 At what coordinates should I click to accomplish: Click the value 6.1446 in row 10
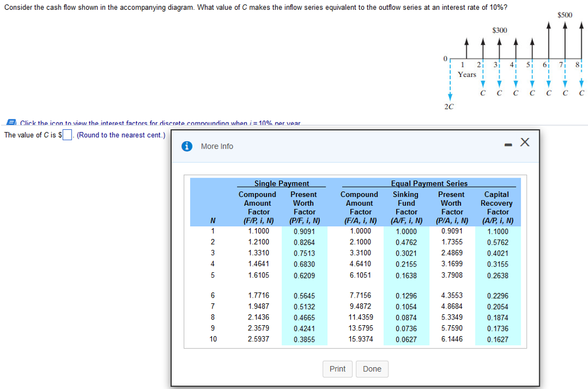452,339
